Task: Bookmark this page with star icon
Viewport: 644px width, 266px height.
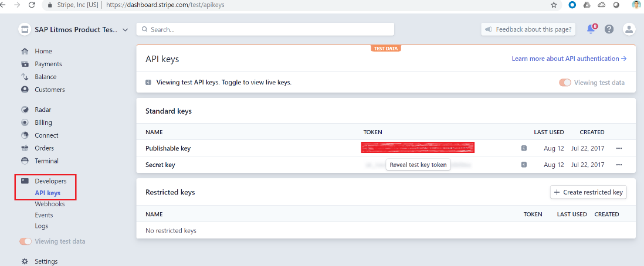Action: coord(554,5)
